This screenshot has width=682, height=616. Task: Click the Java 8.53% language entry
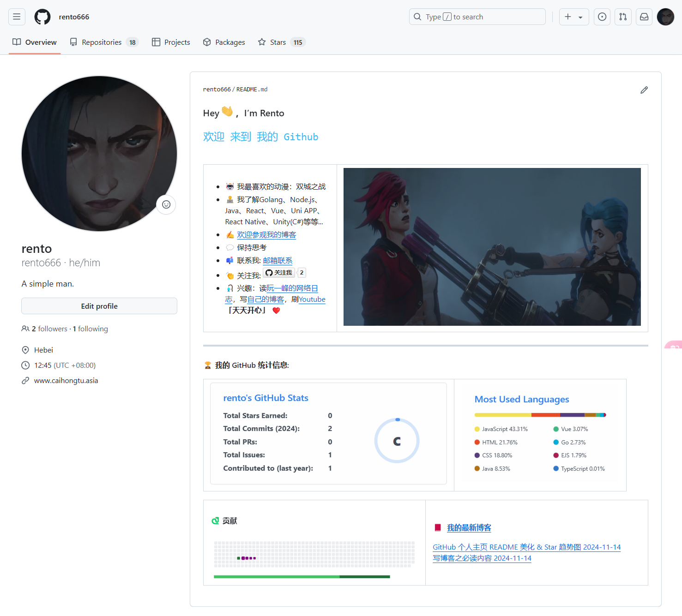(x=492, y=468)
